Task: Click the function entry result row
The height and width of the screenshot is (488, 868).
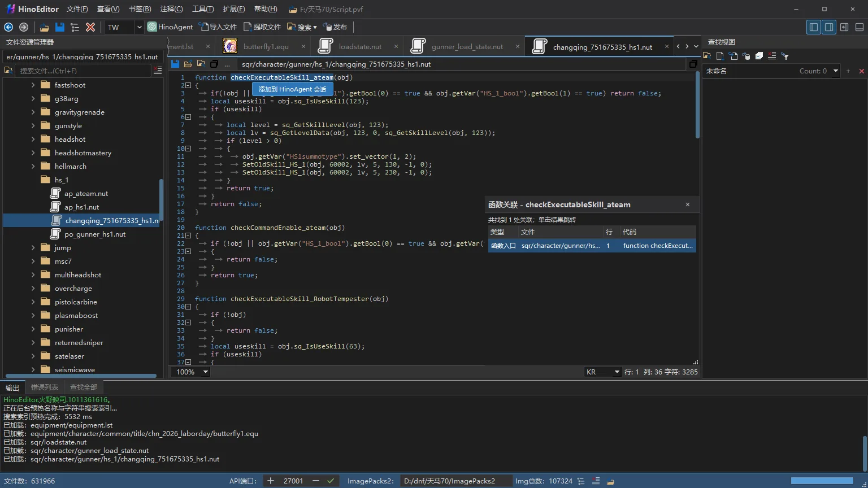Action: pyautogui.click(x=592, y=246)
